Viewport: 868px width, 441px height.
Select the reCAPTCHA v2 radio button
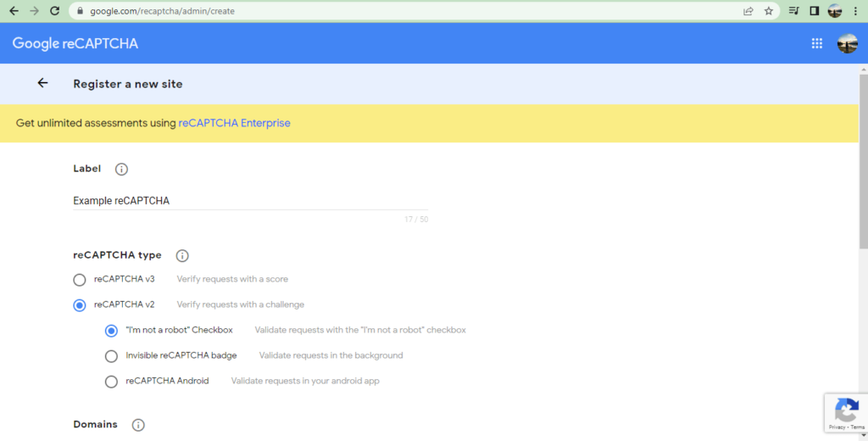[80, 305]
